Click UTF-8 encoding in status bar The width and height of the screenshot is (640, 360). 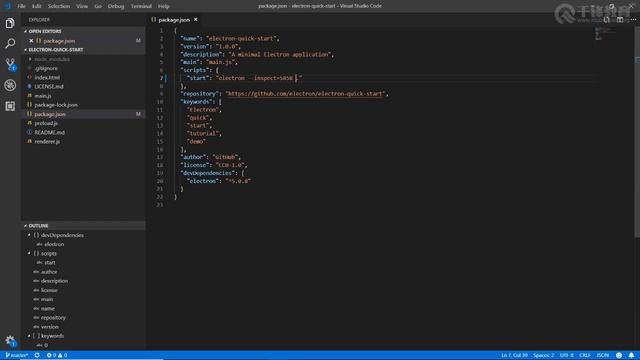[567, 356]
